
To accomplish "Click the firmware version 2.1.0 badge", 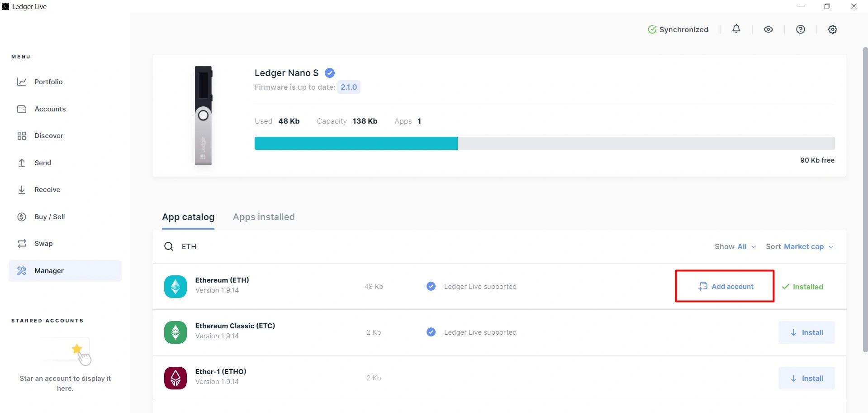I will (x=349, y=87).
